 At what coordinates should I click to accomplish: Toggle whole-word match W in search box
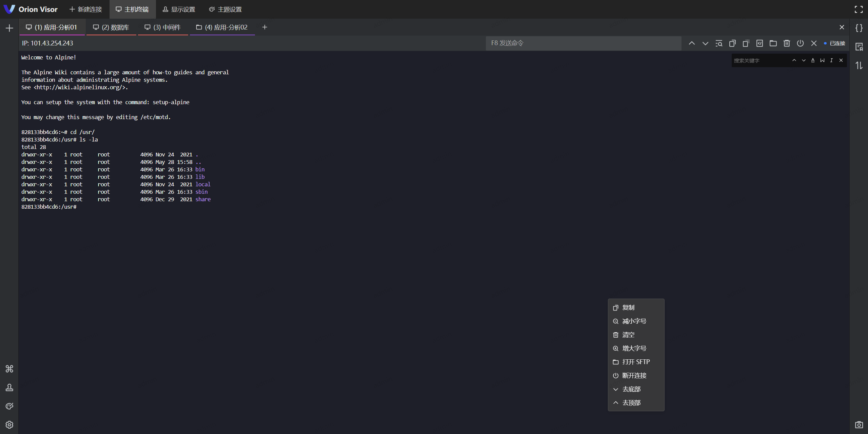[822, 60]
